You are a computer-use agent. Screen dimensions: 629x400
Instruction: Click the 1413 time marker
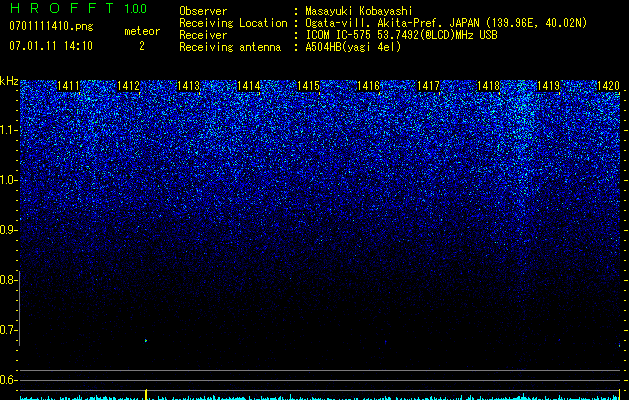[189, 86]
